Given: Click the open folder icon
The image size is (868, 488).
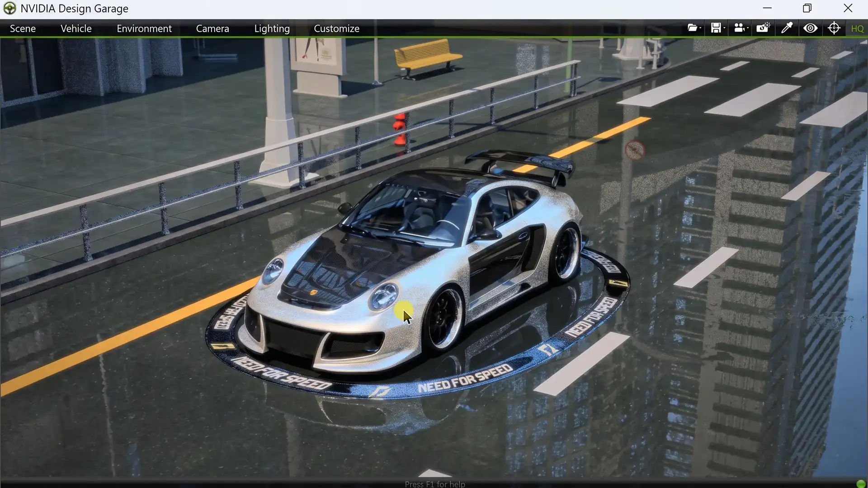Looking at the screenshot, I should click(692, 28).
